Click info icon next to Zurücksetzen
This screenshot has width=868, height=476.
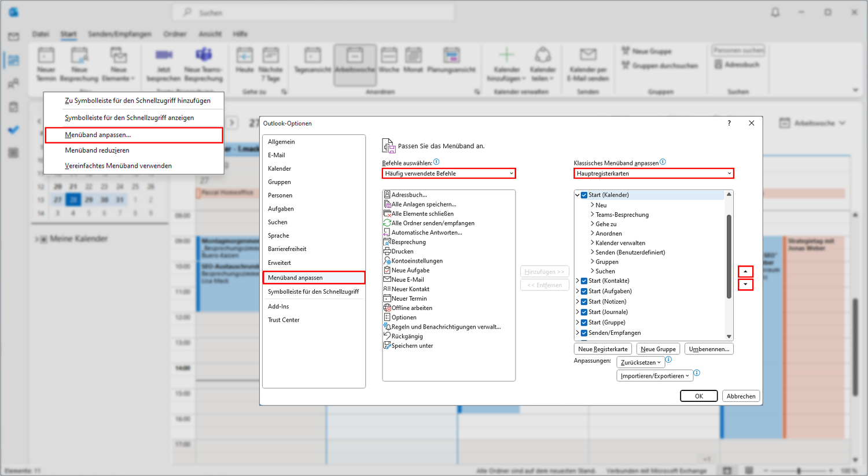[x=668, y=360]
